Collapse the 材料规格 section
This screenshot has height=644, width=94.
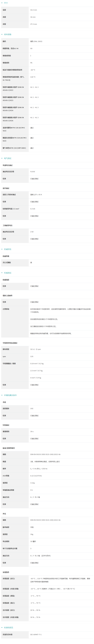6,34
